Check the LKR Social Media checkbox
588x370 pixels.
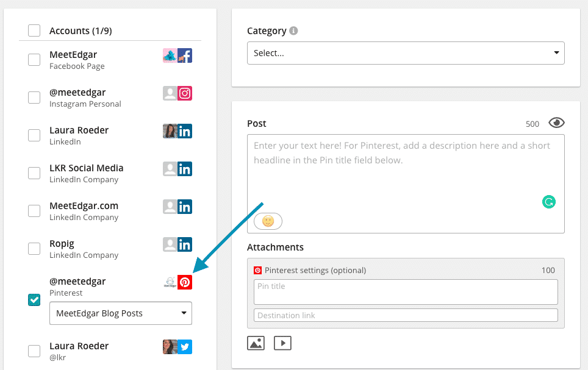tap(34, 173)
